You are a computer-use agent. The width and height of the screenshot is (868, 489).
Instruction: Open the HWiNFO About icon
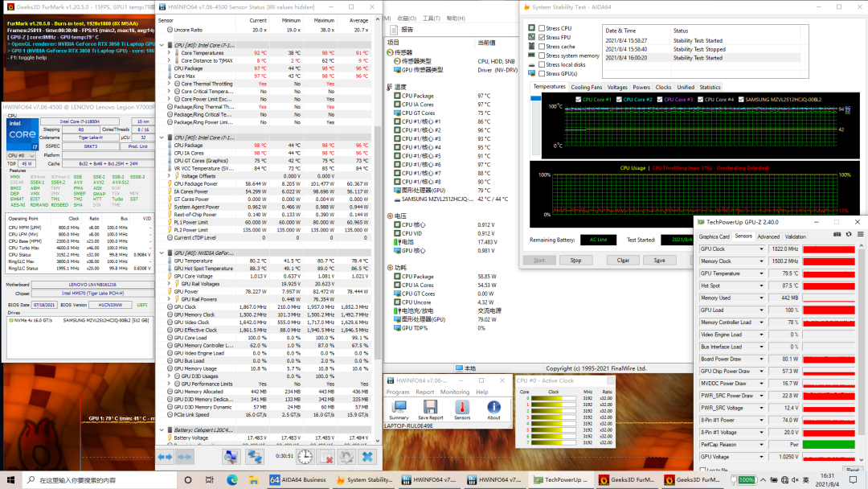493,407
